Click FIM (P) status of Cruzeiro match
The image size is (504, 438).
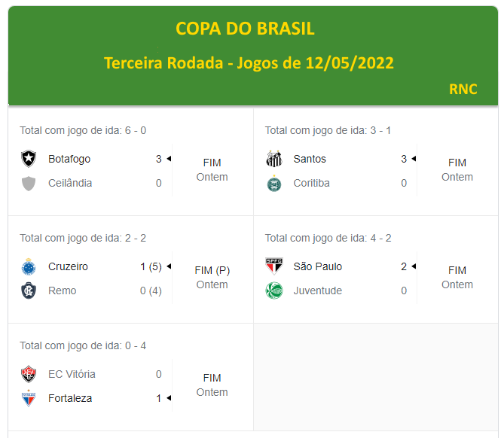[212, 270]
